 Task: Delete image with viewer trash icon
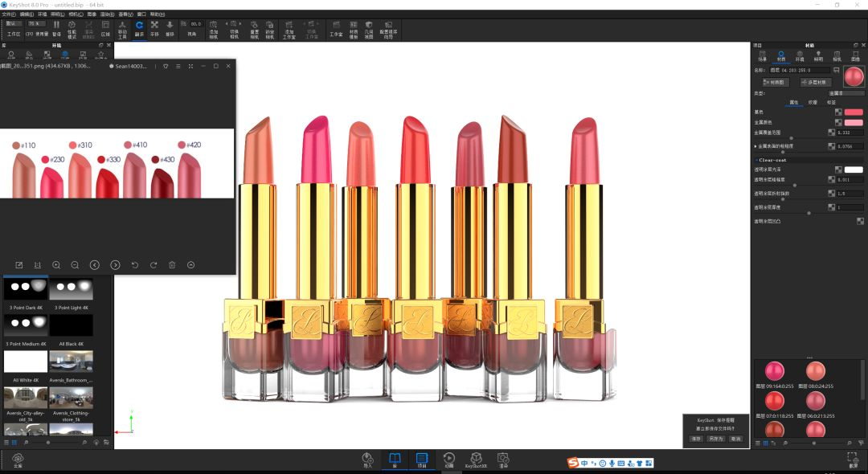(x=172, y=265)
